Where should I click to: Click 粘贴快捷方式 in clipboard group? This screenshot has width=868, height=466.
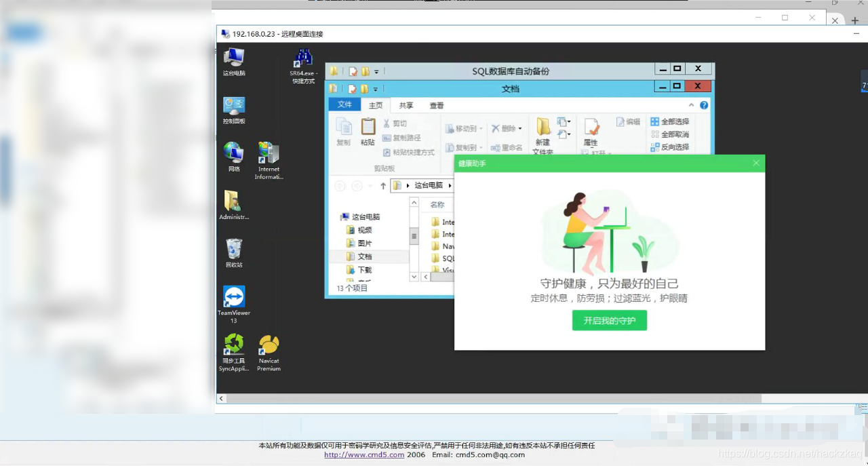tap(408, 153)
